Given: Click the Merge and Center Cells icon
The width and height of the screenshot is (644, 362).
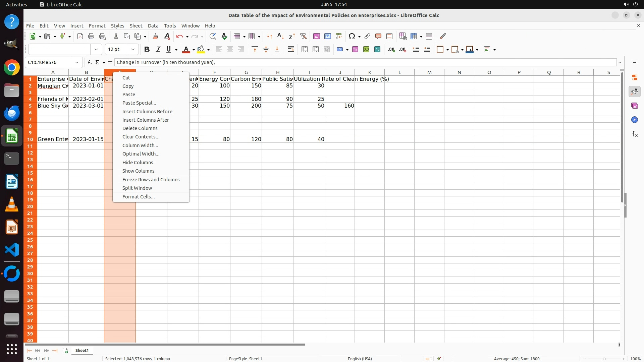Looking at the screenshot, I should tap(305, 50).
